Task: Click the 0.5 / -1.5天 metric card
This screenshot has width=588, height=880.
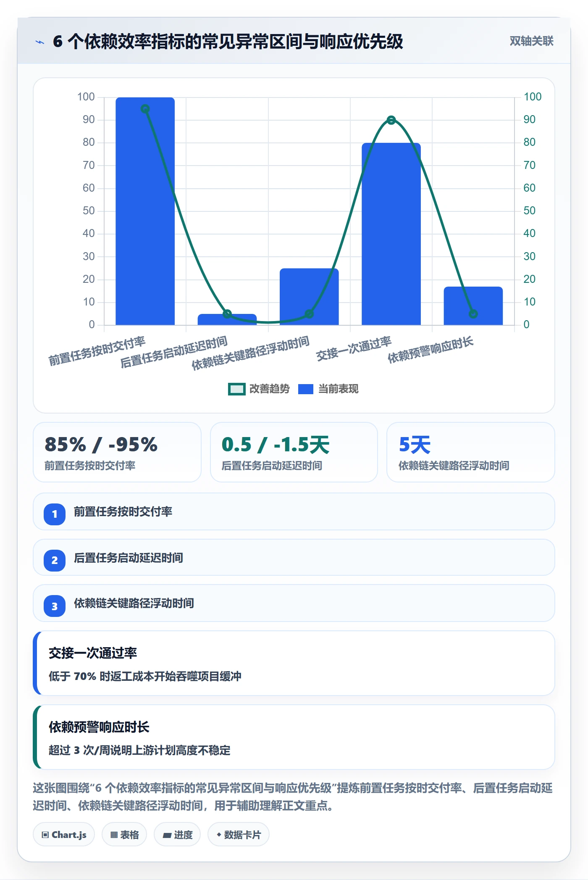Action: coord(294,452)
